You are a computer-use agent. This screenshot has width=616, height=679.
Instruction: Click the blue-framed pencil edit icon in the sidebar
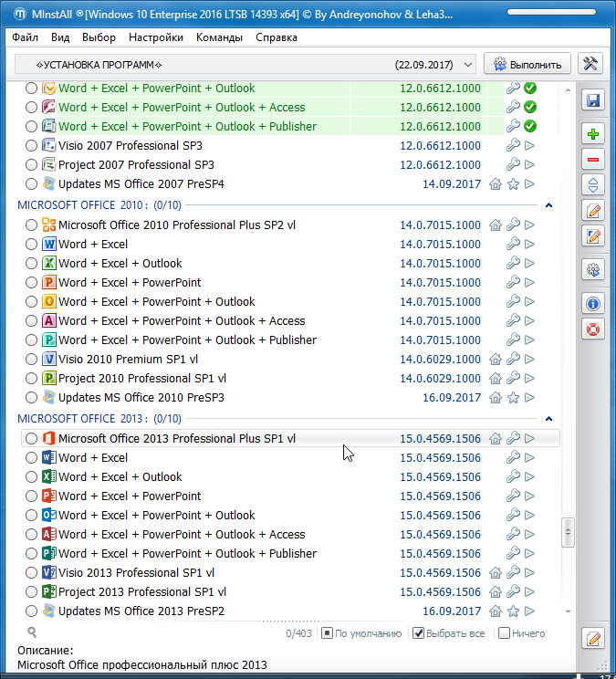coord(592,236)
